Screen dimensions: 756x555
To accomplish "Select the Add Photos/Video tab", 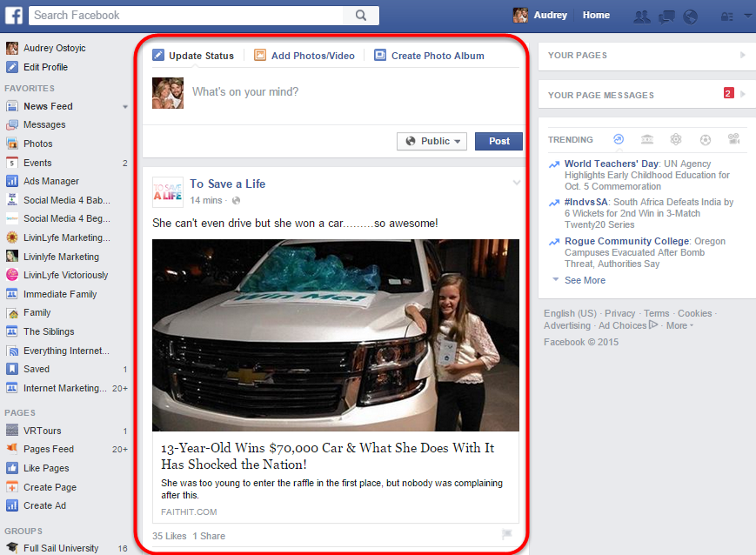I will tap(304, 56).
